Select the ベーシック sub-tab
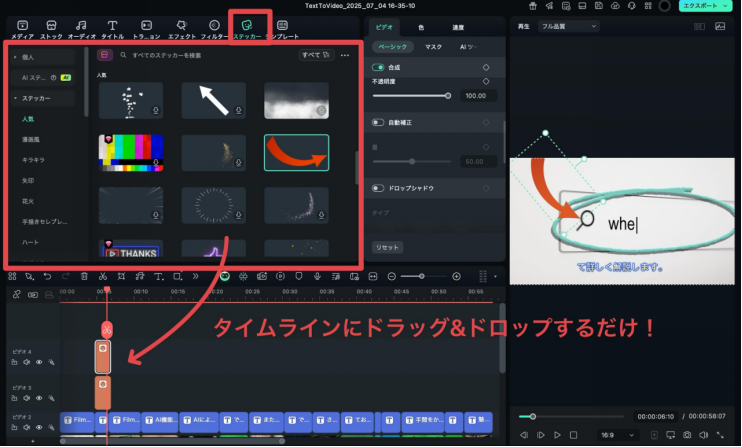Screen dimensions: 742x447 392,47
